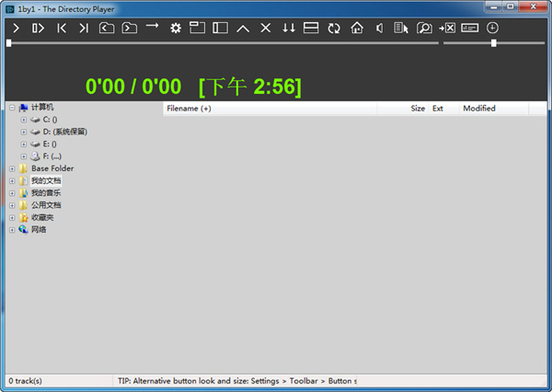Open the Settings gear icon
552x392 pixels.
[x=175, y=29]
